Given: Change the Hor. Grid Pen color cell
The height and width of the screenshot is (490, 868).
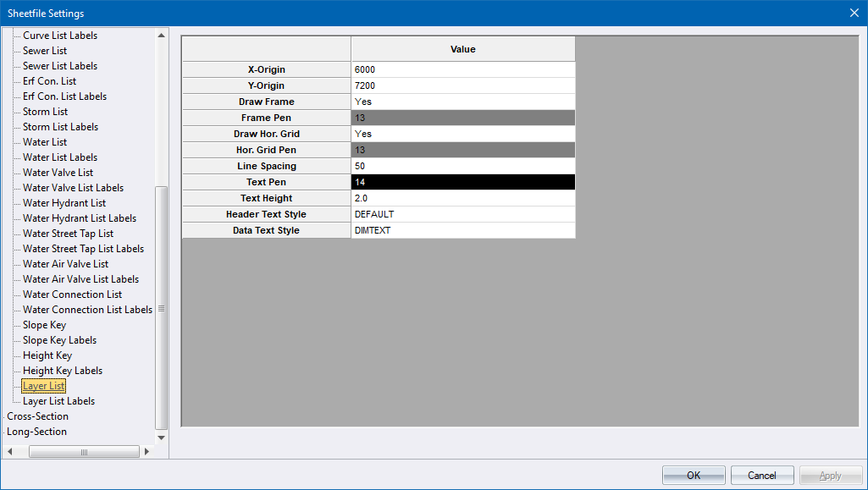Looking at the screenshot, I should click(x=462, y=150).
